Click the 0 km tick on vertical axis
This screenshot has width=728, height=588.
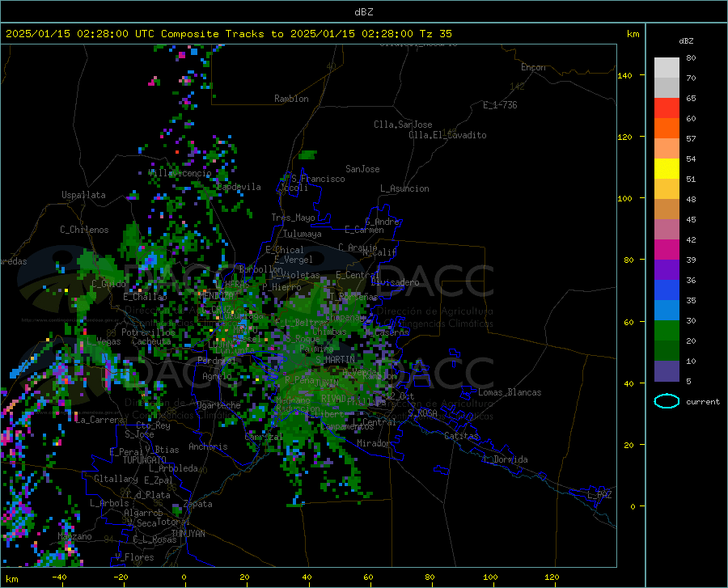click(x=633, y=507)
